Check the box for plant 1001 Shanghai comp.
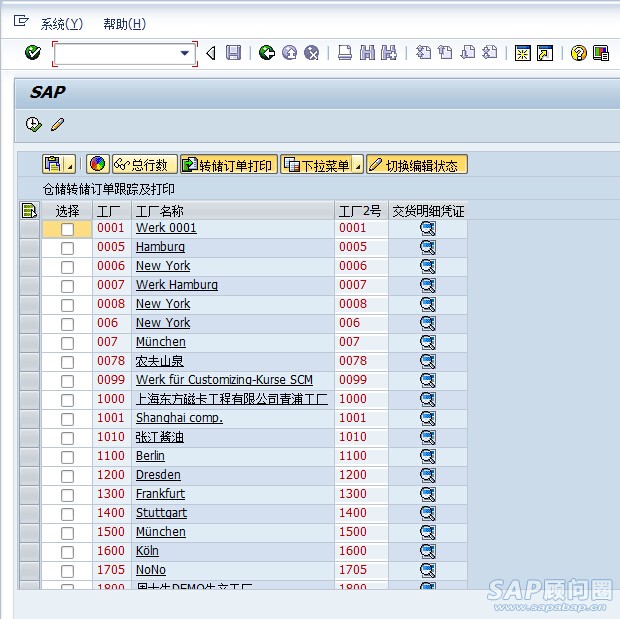 pyautogui.click(x=67, y=419)
